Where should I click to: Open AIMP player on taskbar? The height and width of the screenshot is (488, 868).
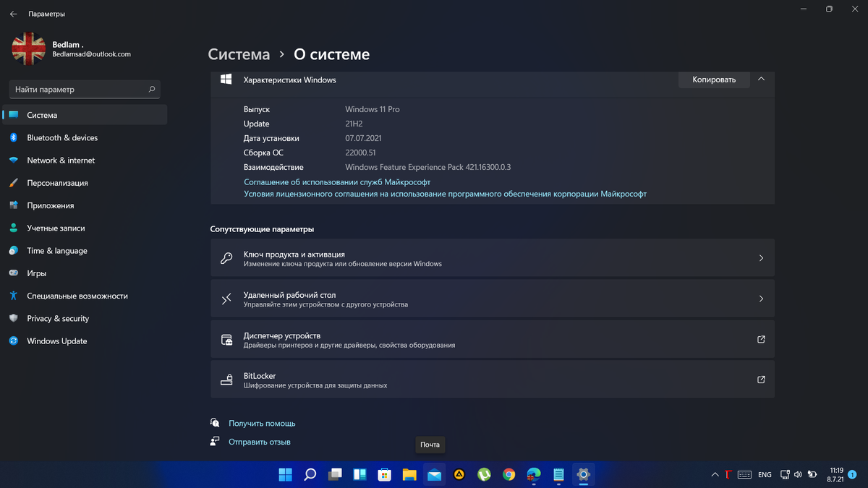(x=459, y=475)
